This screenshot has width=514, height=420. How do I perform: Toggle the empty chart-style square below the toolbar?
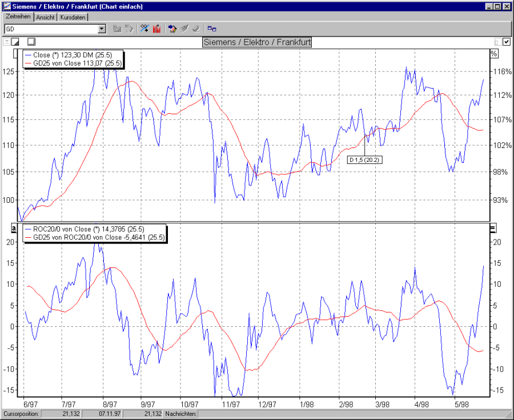[31, 41]
